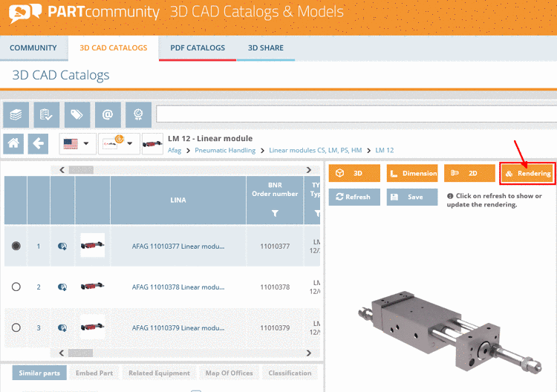
Task: Click the bottom scrollbar left arrow
Action: pyautogui.click(x=62, y=353)
